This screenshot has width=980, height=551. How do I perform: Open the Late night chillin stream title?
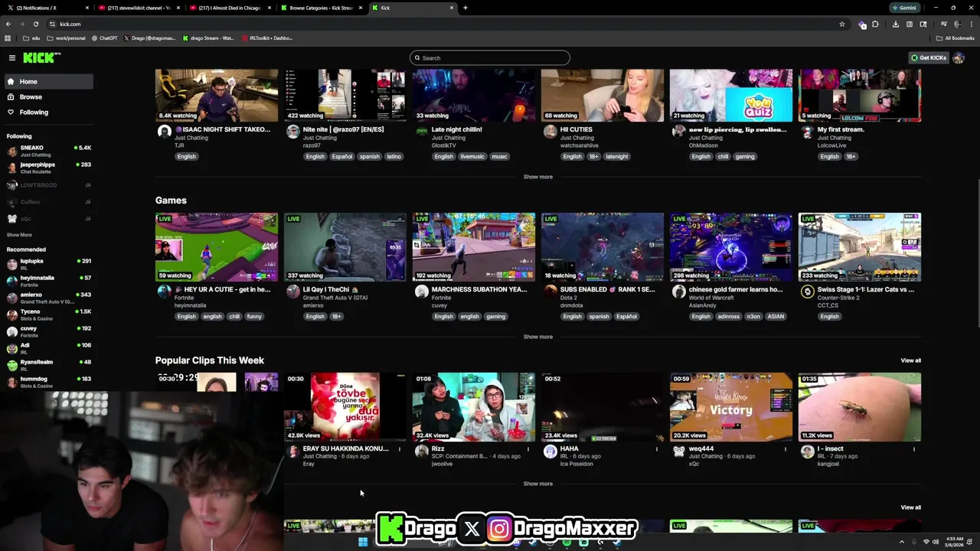[456, 129]
